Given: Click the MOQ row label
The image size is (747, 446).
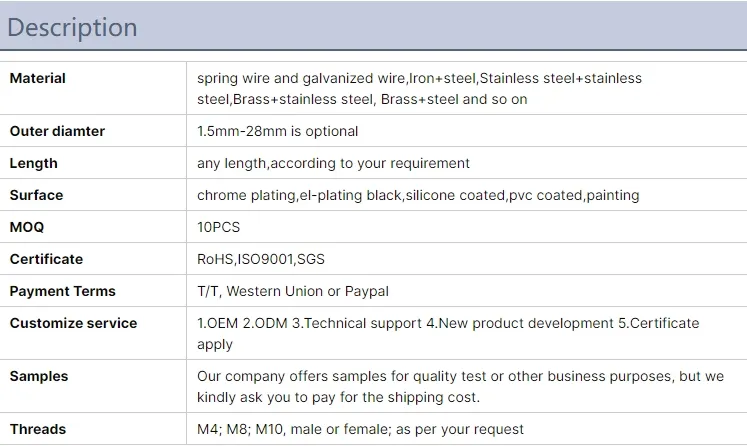Looking at the screenshot, I should (27, 227).
